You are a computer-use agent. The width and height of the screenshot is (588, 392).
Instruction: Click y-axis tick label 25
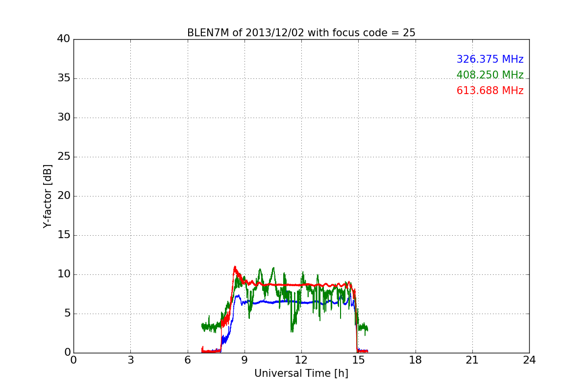64,157
